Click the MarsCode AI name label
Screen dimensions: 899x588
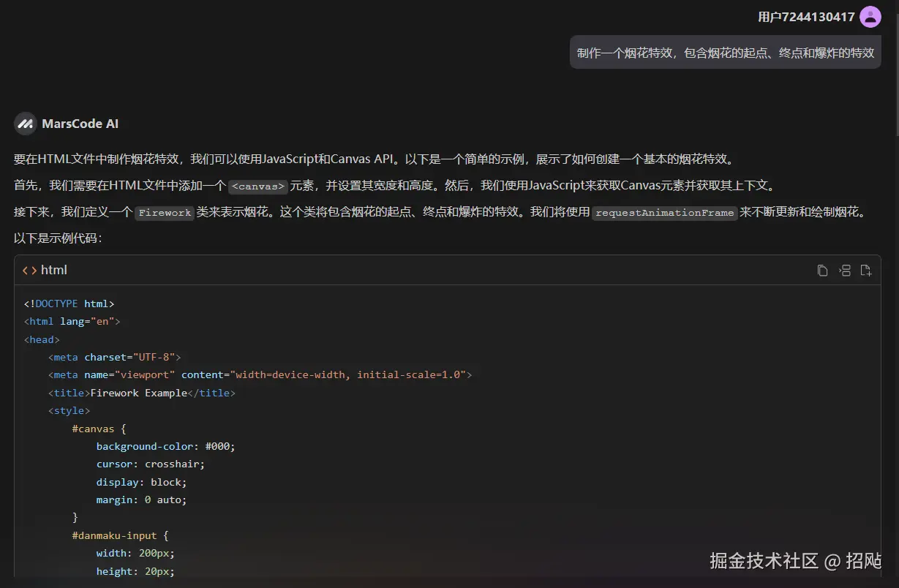[x=80, y=124]
